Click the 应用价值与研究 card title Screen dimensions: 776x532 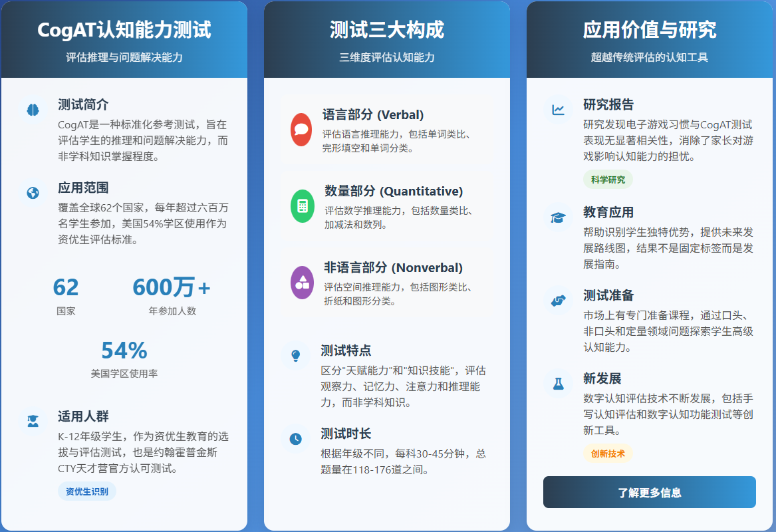pyautogui.click(x=649, y=30)
